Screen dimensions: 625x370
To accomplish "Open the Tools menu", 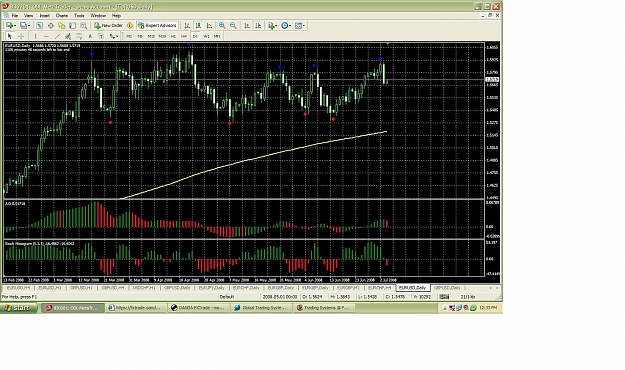I will (79, 16).
